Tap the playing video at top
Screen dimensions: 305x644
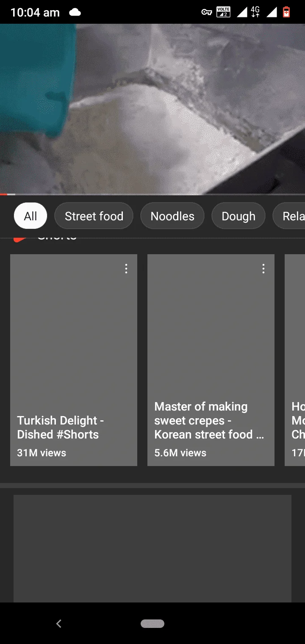click(x=152, y=109)
